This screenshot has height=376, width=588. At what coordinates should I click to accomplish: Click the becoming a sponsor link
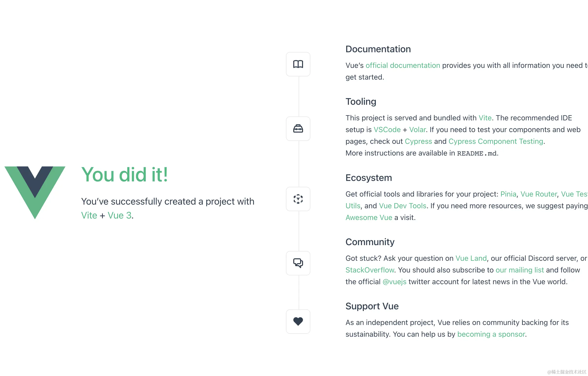point(491,334)
